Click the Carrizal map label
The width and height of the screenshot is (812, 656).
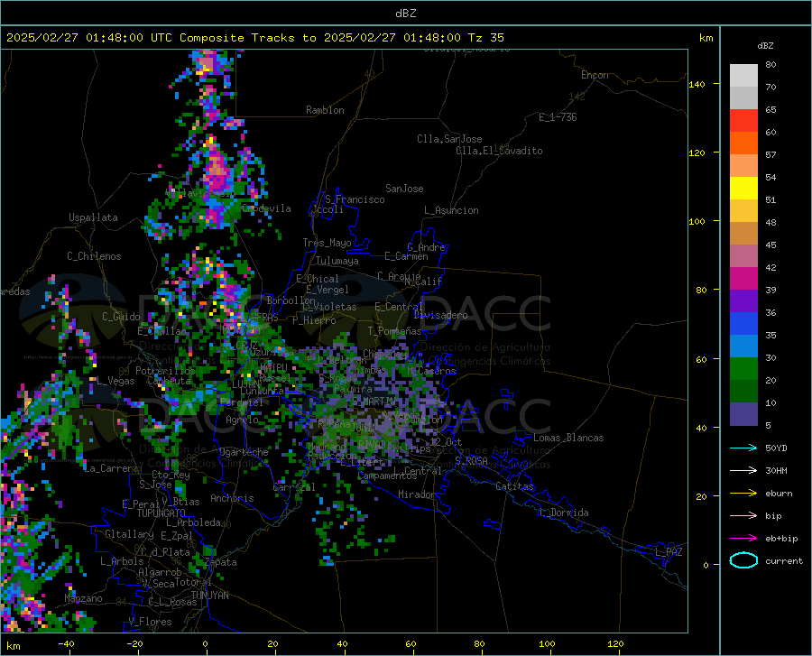pos(294,487)
